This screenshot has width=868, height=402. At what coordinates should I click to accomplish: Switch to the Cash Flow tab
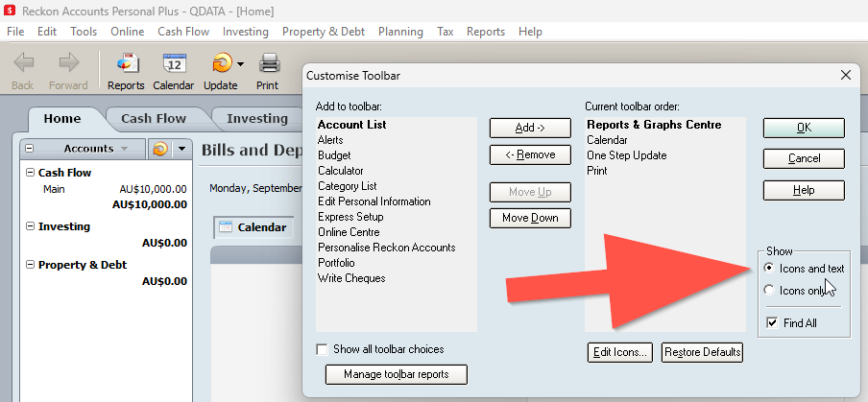pos(154,118)
